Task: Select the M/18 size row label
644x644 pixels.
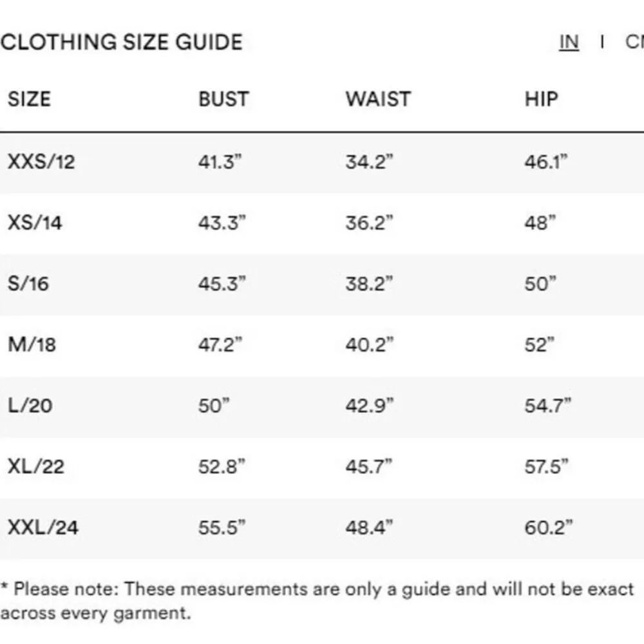Action: pos(32,345)
